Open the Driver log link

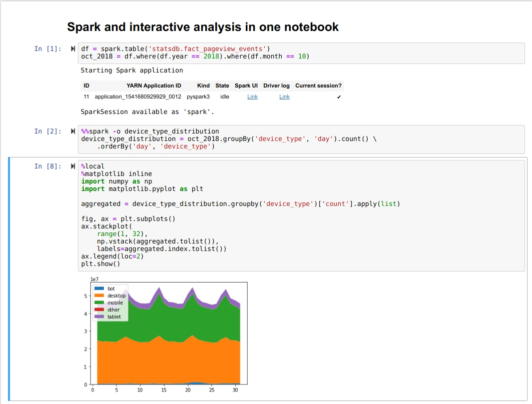coord(284,97)
